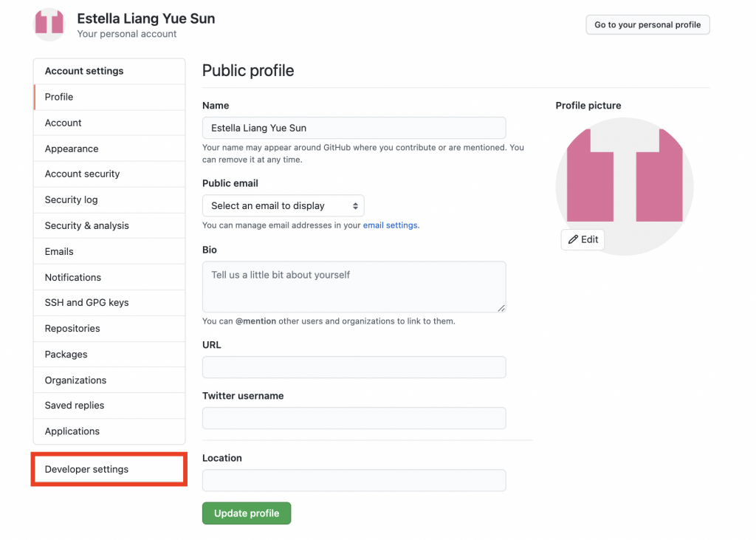Click the Account settings sidebar heading

pyautogui.click(x=84, y=71)
